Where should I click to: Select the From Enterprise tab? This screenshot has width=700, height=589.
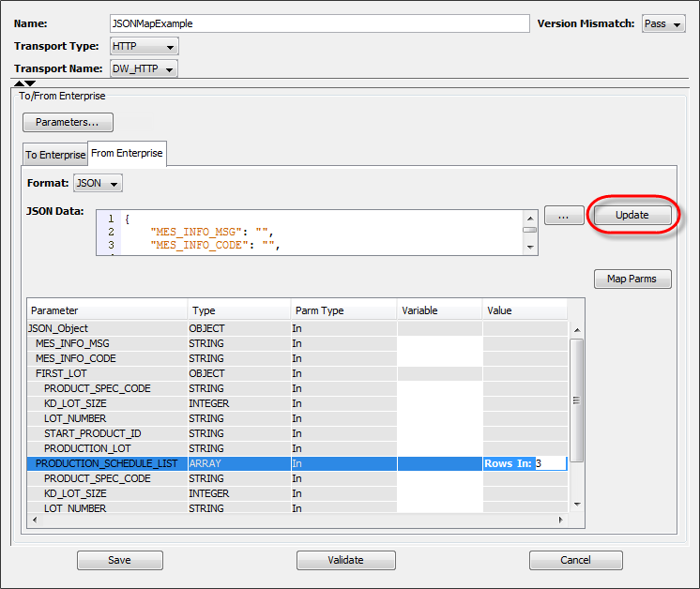127,153
